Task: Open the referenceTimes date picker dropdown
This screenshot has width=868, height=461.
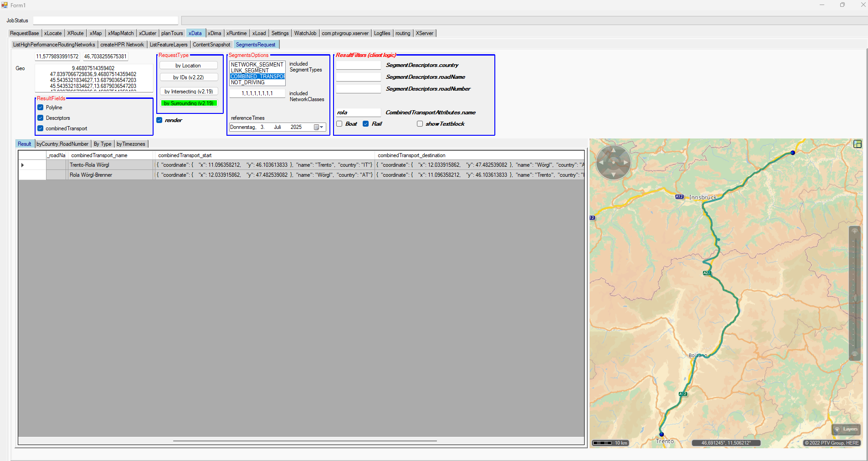Action: pos(318,128)
